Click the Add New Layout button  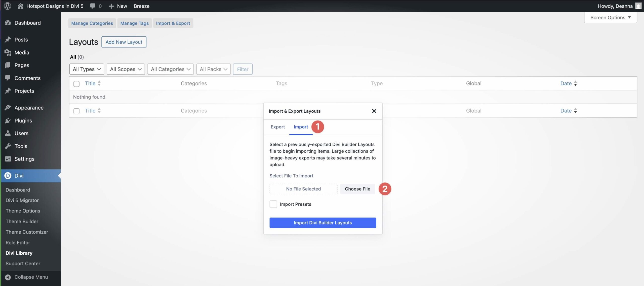pyautogui.click(x=124, y=42)
